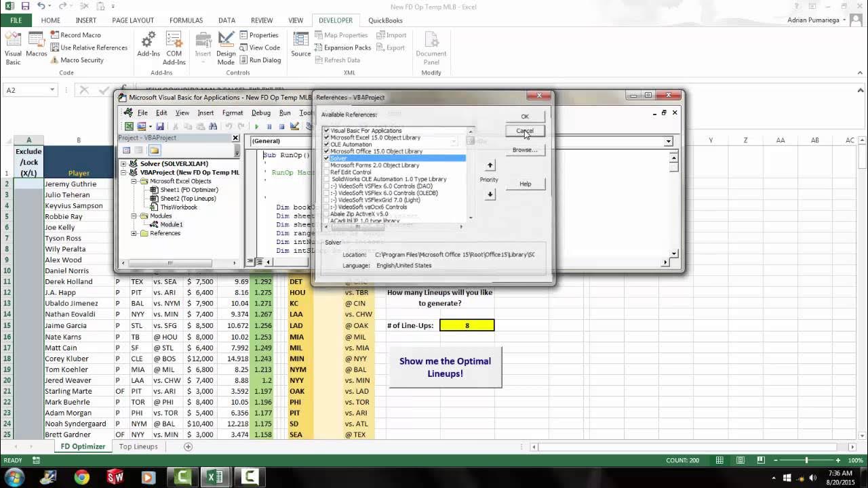
Task: Move reference down with Priority arrow
Action: pos(490,195)
